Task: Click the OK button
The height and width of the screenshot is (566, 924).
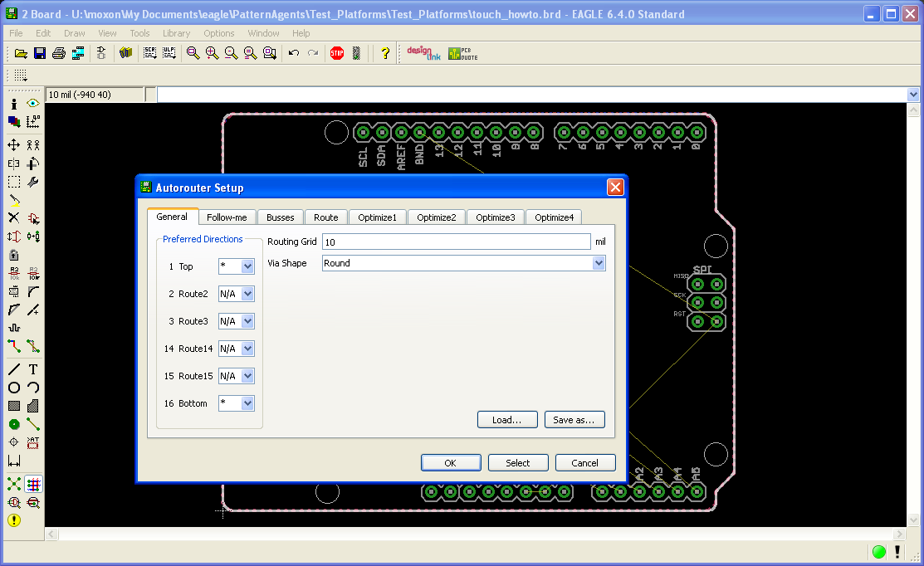Action: (x=451, y=463)
